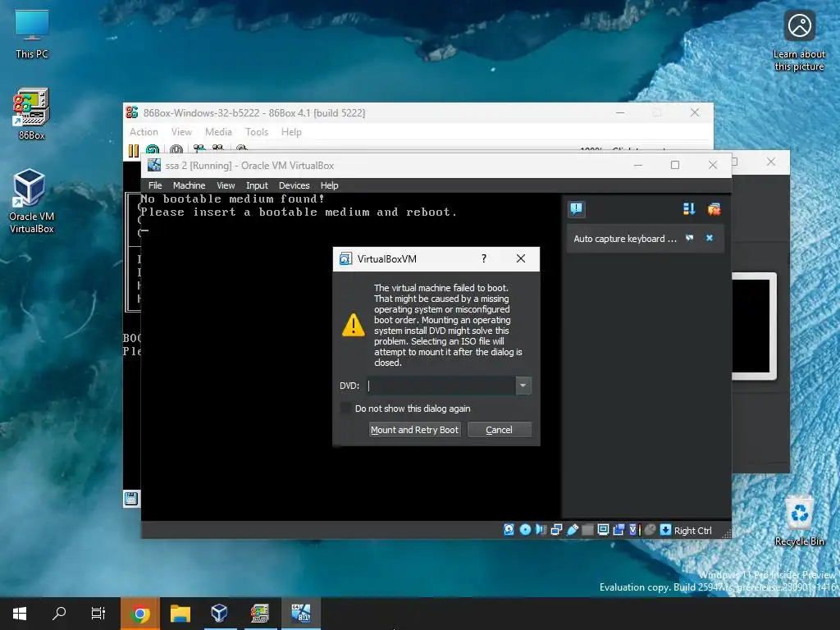Toggle the notification center speech-bubble icon

[577, 208]
